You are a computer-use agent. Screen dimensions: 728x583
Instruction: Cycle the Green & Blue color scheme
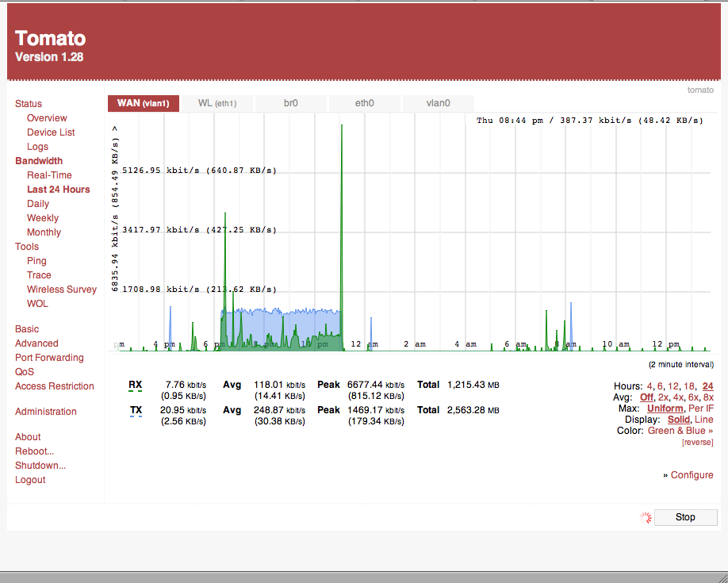tap(680, 431)
